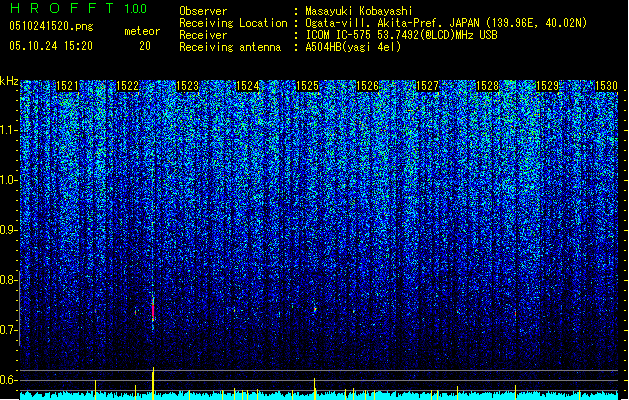
Task: Click the "Receiving Location" label
Action: tap(233, 23)
